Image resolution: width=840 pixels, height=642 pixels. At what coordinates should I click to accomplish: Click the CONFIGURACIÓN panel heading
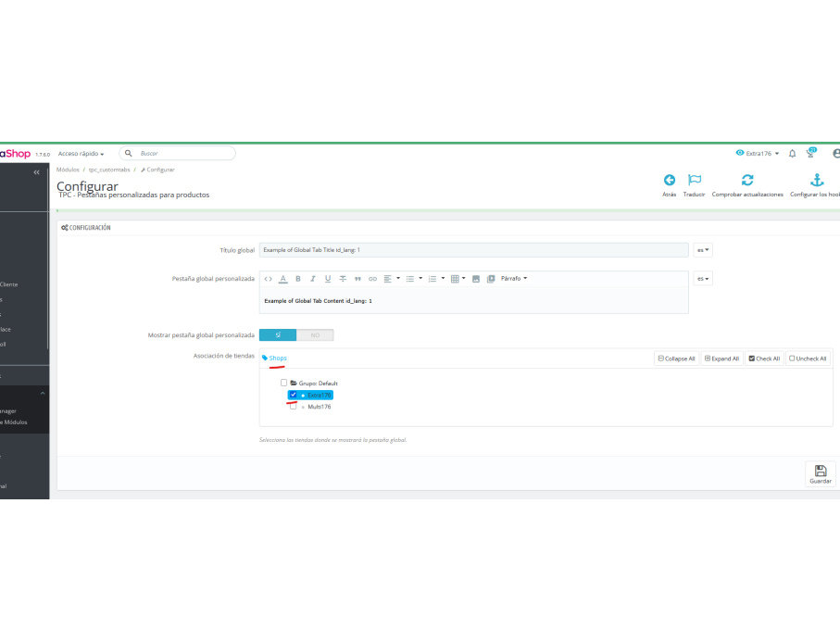coord(86,228)
